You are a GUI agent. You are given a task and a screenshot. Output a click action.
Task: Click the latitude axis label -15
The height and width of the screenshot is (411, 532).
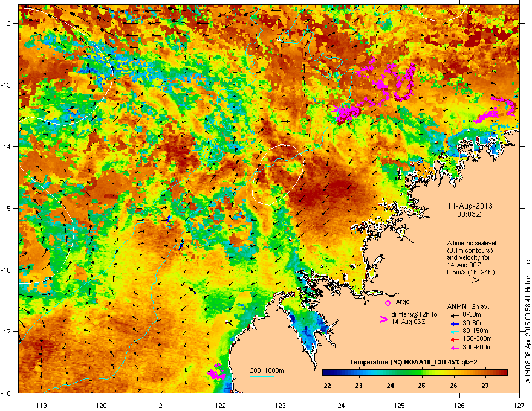[7, 208]
